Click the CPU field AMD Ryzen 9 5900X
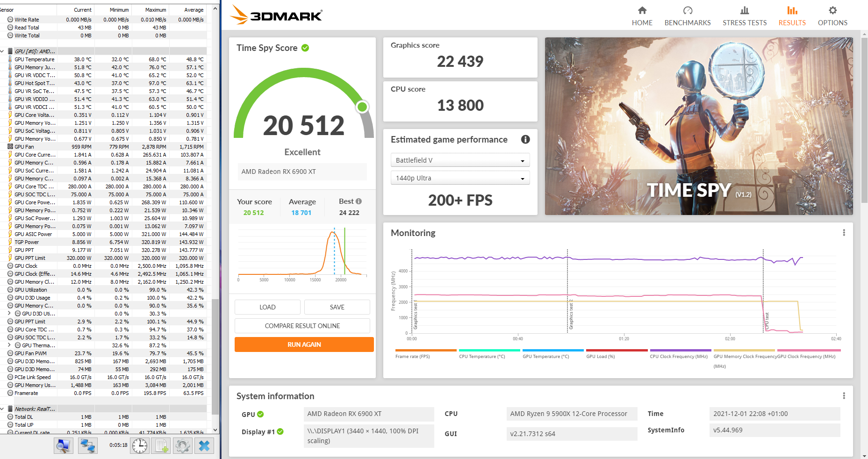The image size is (868, 459). 572,414
